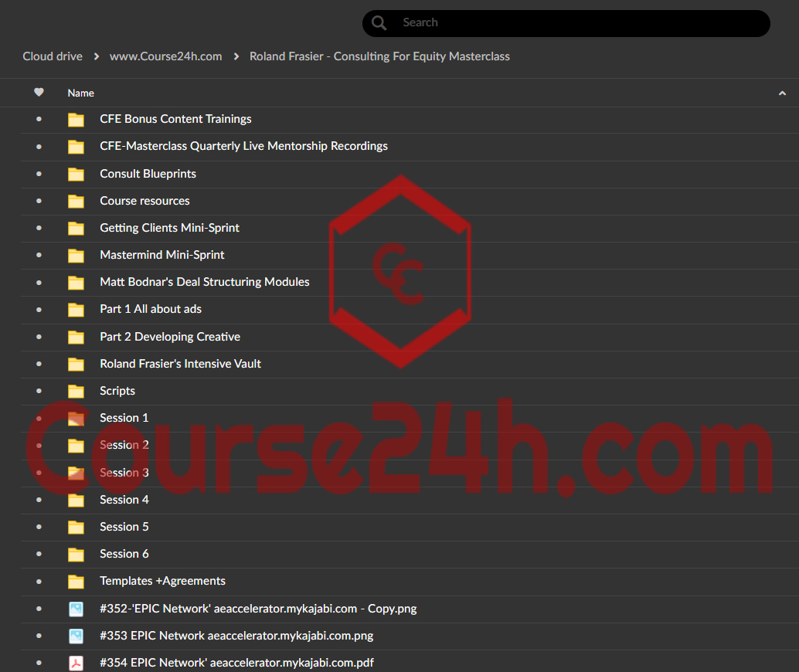Toggle favorite dot for Part 1 All about ads

click(39, 309)
